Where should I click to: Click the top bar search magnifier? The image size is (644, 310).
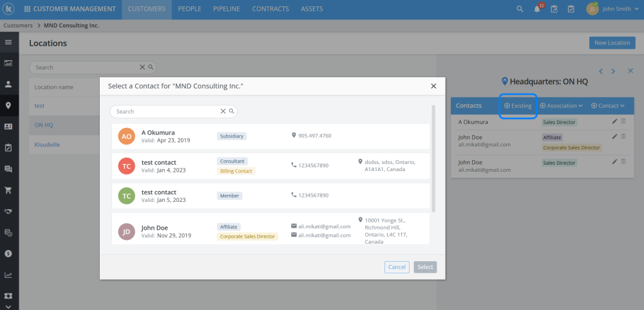pyautogui.click(x=520, y=10)
